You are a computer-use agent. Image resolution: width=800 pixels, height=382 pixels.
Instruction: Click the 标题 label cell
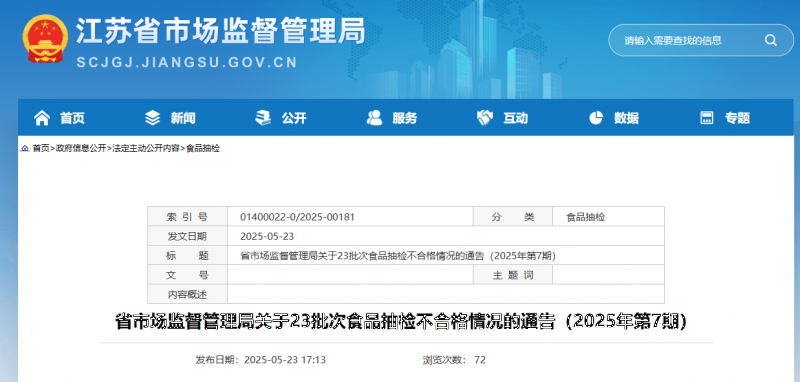point(187,256)
